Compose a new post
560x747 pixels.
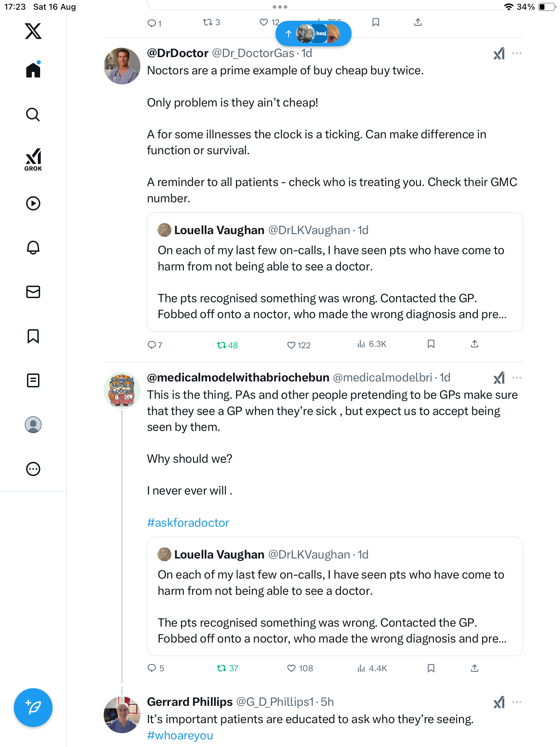[33, 708]
